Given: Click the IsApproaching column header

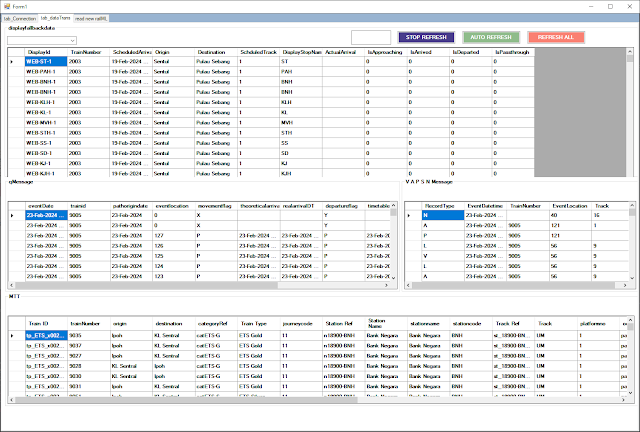Looking at the screenshot, I should click(x=386, y=52).
